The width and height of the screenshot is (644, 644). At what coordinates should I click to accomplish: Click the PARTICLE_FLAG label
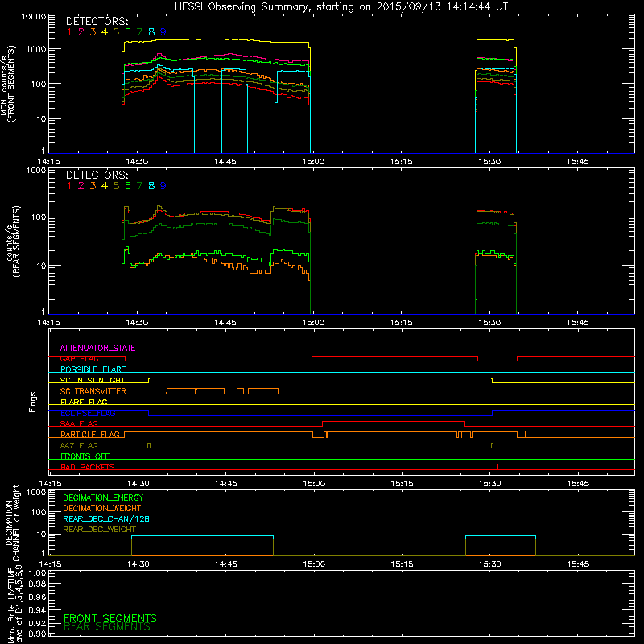pyautogui.click(x=90, y=435)
